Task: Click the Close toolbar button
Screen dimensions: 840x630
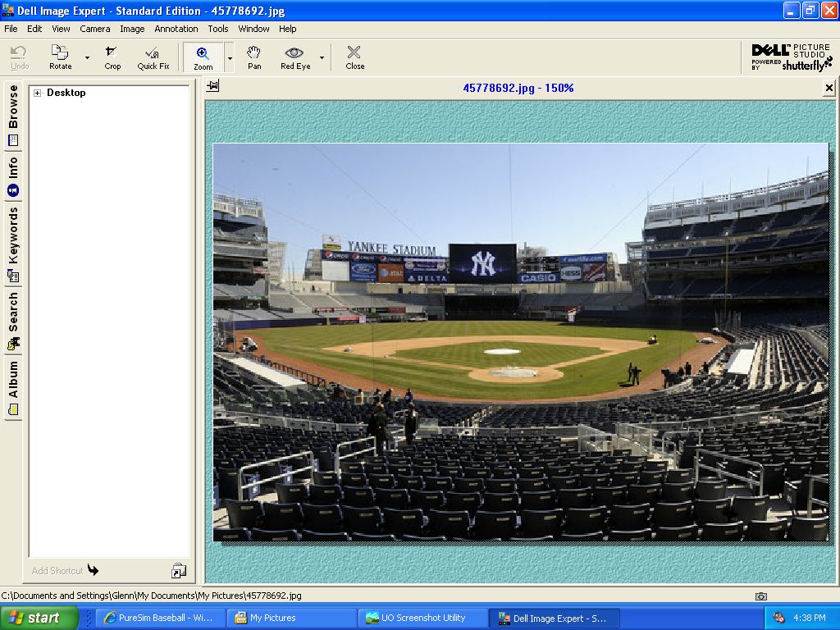Action: click(354, 57)
